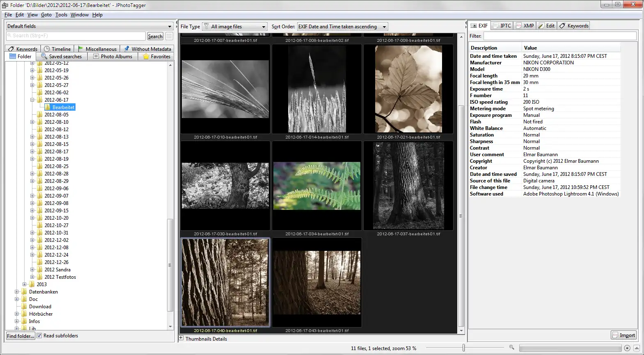Click the search options list icon
This screenshot has width=644, height=355.
click(169, 36)
